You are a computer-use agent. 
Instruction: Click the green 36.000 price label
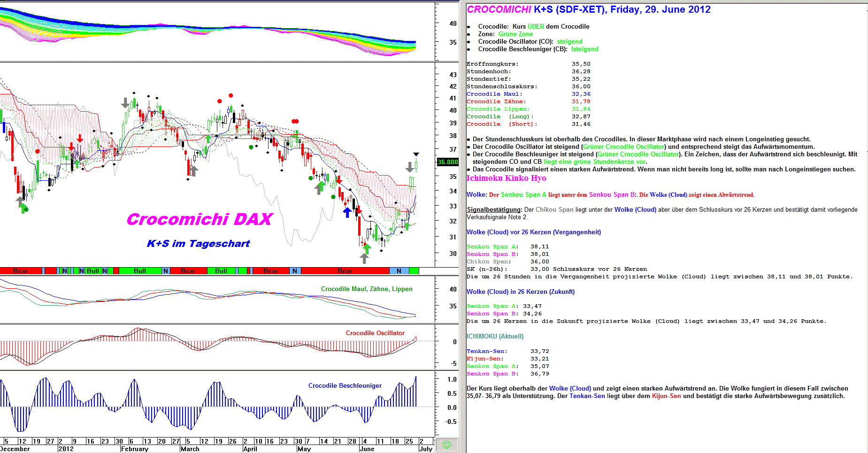[447, 162]
